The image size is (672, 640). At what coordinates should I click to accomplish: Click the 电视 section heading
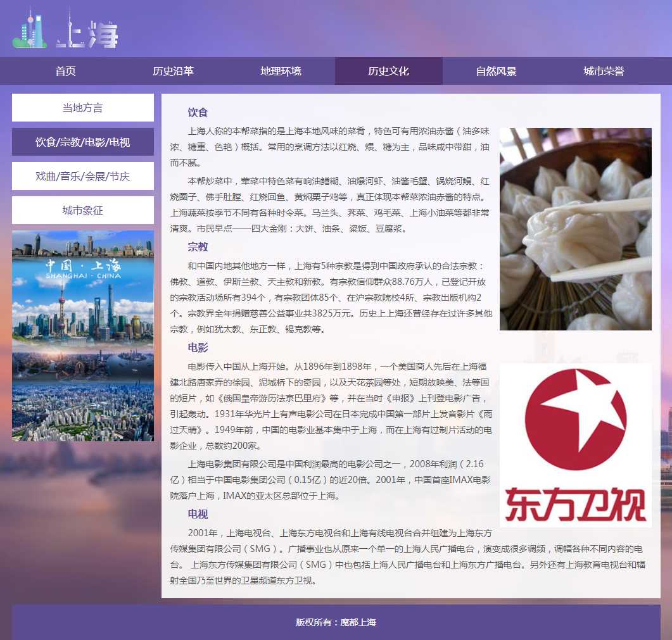[198, 514]
